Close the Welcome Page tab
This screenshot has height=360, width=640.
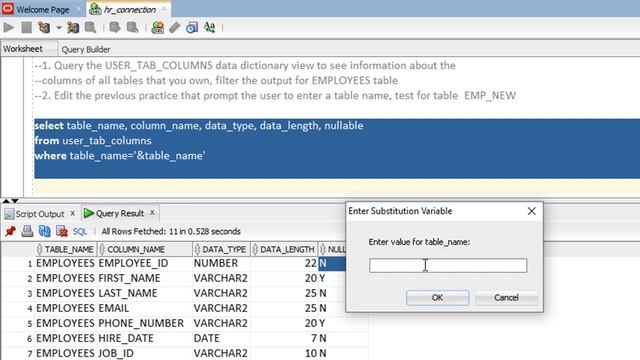pos(78,9)
